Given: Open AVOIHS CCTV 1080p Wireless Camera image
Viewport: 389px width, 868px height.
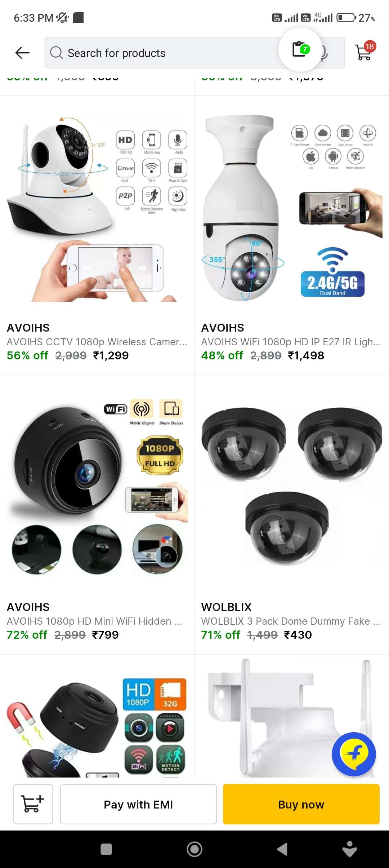Looking at the screenshot, I should (97, 208).
